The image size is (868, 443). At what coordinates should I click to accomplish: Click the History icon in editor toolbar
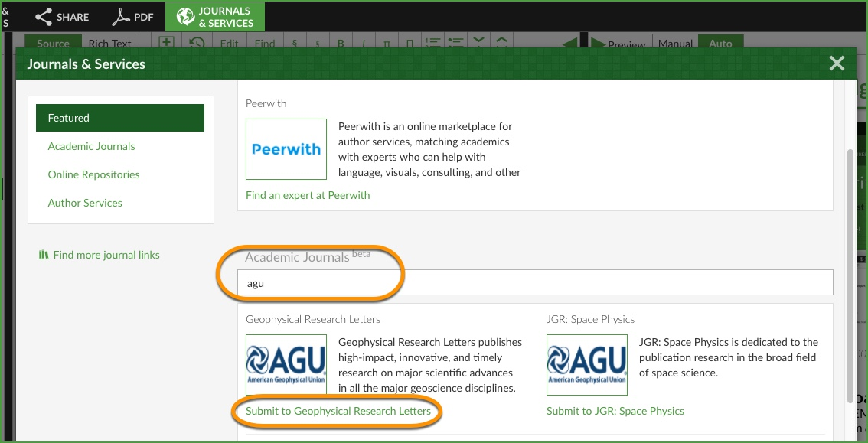197,43
